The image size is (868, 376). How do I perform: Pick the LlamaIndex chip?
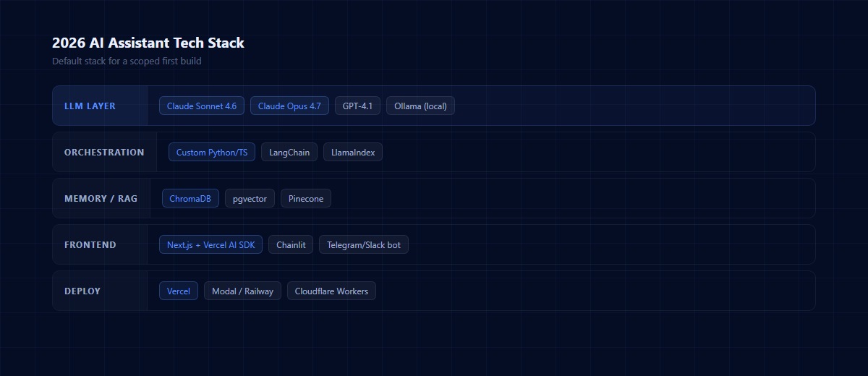[353, 152]
